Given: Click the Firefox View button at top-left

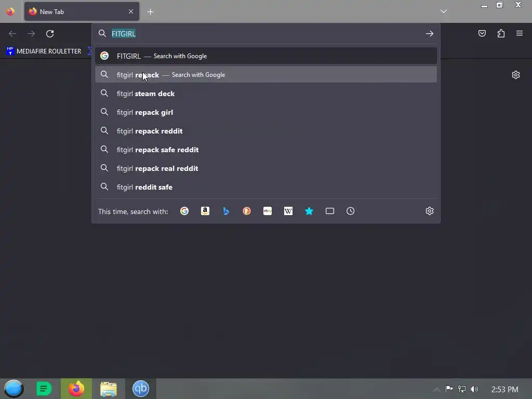Looking at the screenshot, I should point(10,11).
